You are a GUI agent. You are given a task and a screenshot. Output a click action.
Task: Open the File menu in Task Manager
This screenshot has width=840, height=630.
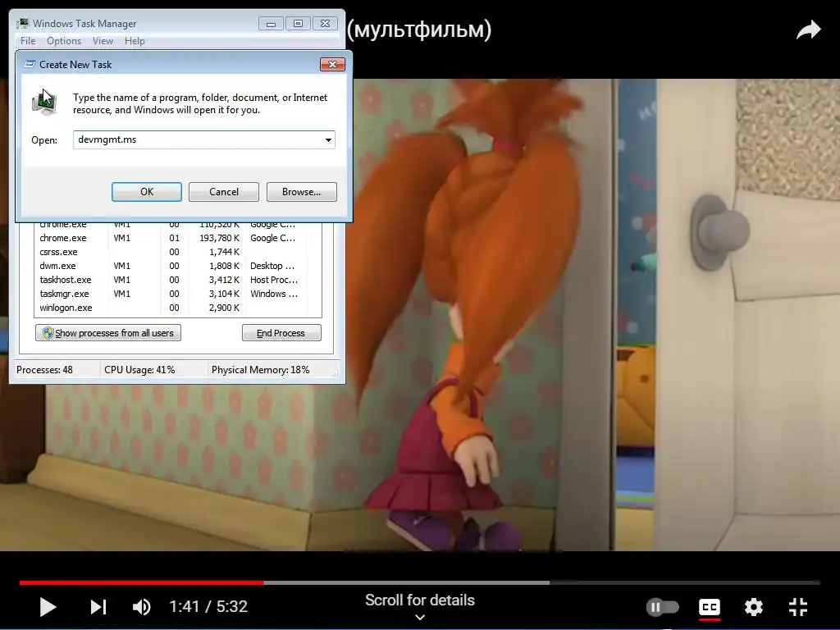point(28,41)
